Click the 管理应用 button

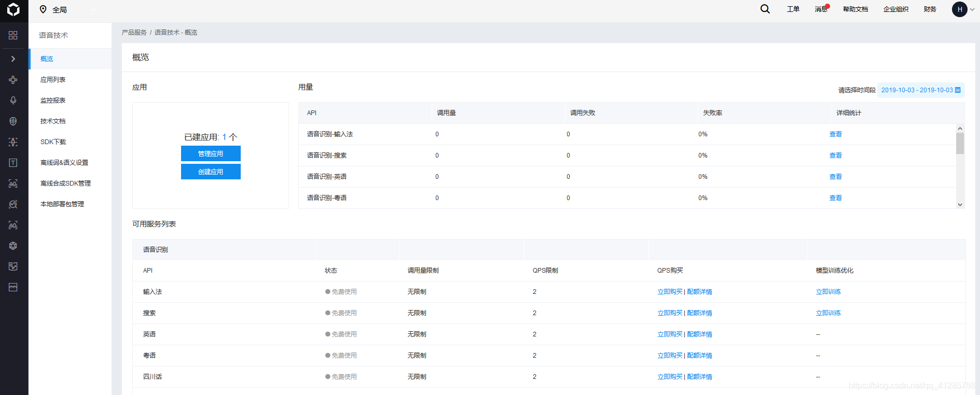211,153
